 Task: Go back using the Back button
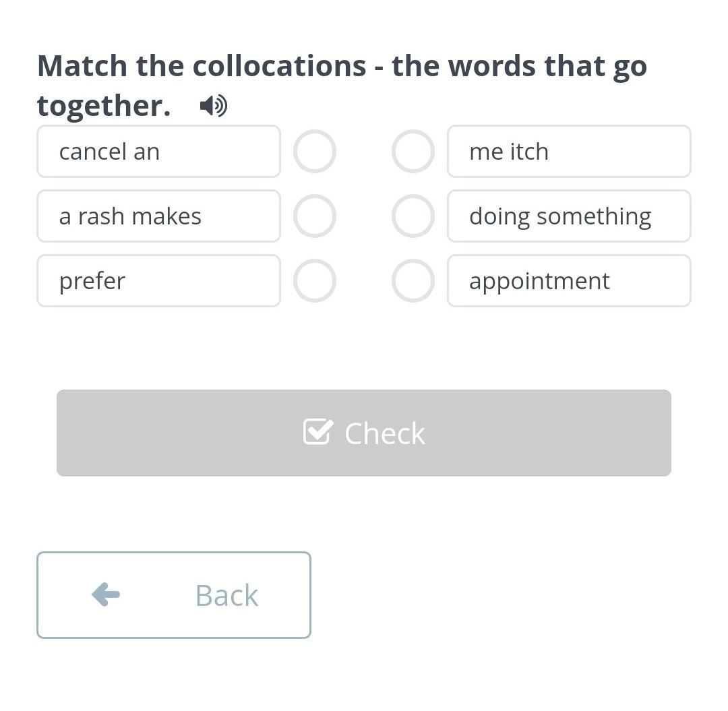click(x=174, y=595)
